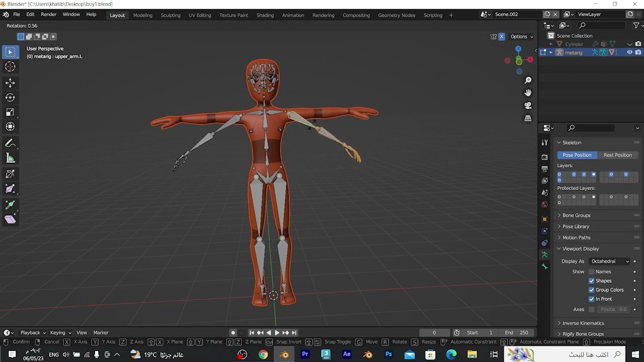
Task: Switch perspective/orthographic grid icon
Action: pos(528,118)
